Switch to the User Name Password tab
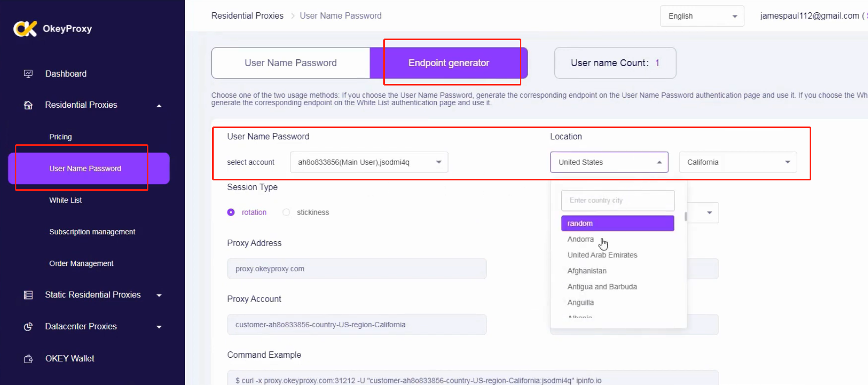 tap(290, 63)
